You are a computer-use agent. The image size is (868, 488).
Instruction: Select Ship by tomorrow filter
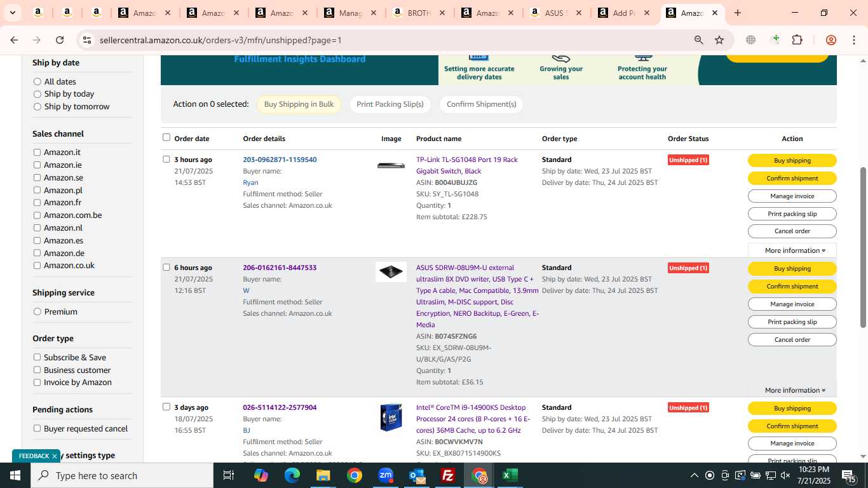point(37,107)
